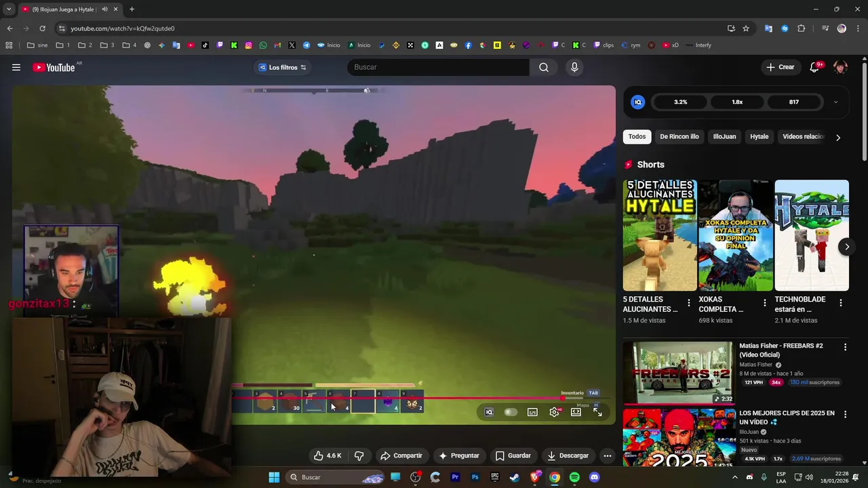Open options for Matias Fisher video
The image size is (868, 488).
[845, 347]
